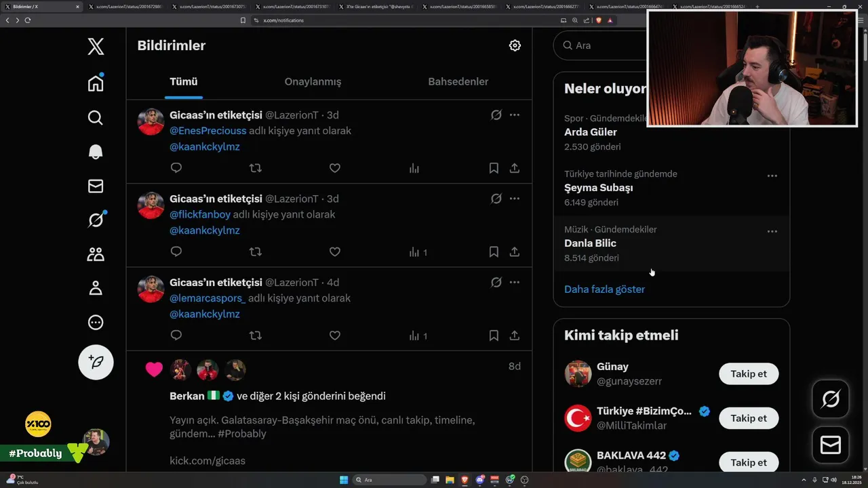Select the X'te Gicaas'ın etiketçisi browser tab
This screenshot has width=868, height=488.
(375, 7)
